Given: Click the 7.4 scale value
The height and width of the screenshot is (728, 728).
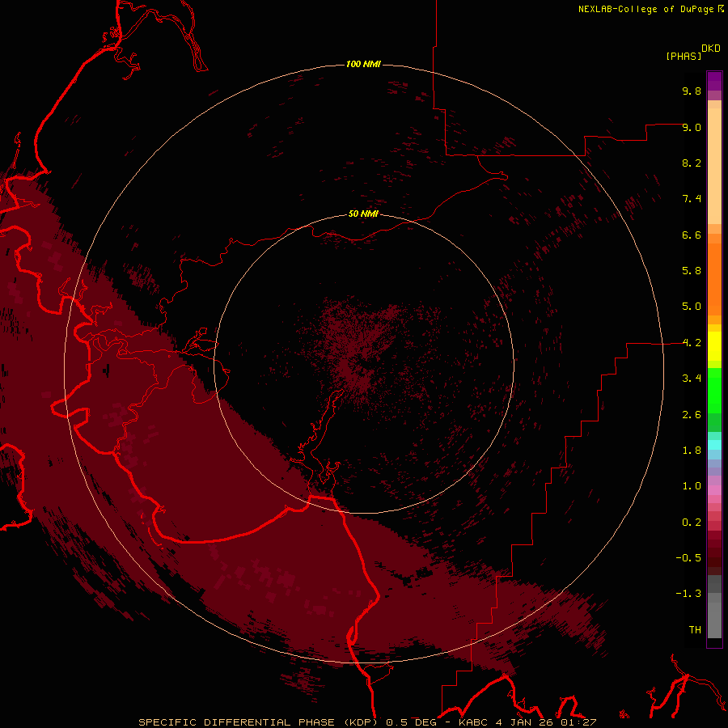Looking at the screenshot, I should coord(692,199).
